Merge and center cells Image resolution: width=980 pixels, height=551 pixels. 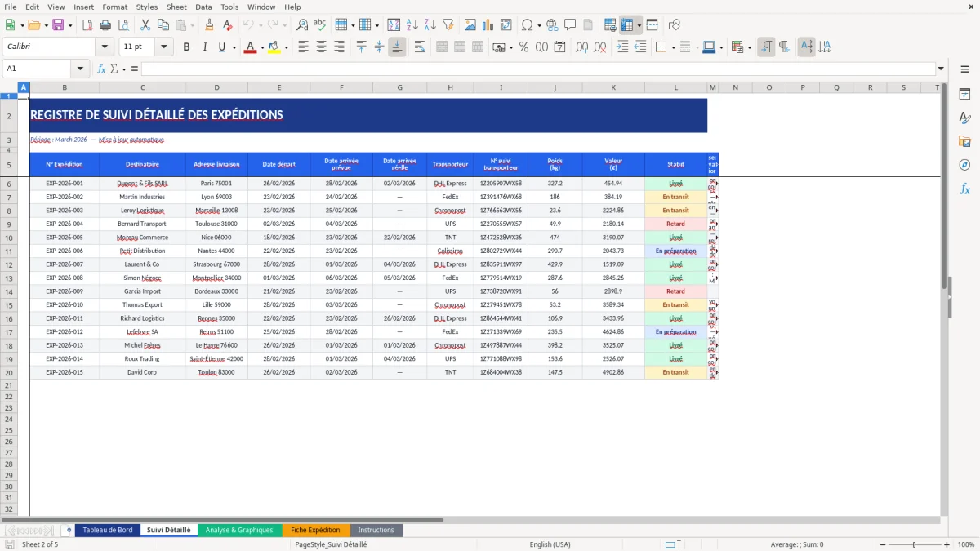pos(442,47)
